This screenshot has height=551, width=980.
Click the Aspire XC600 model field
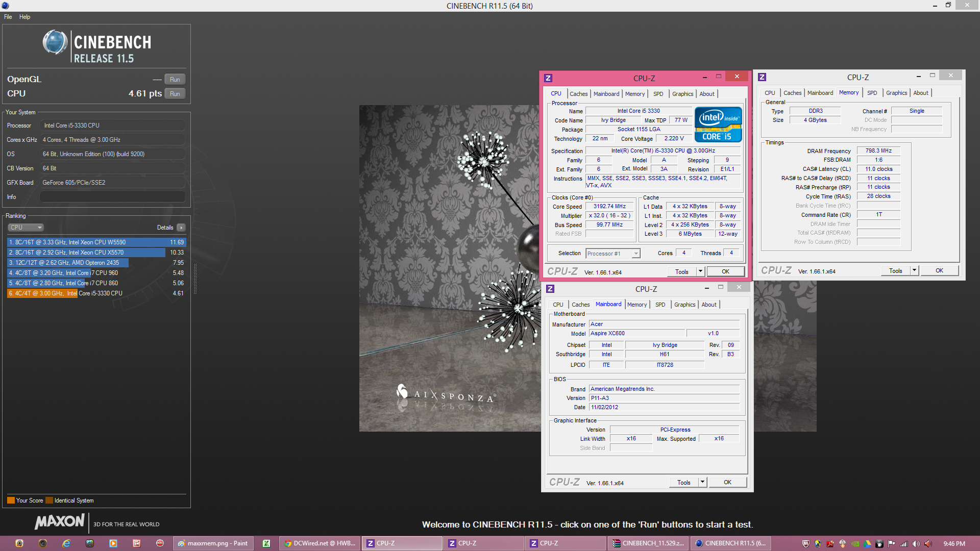(636, 333)
